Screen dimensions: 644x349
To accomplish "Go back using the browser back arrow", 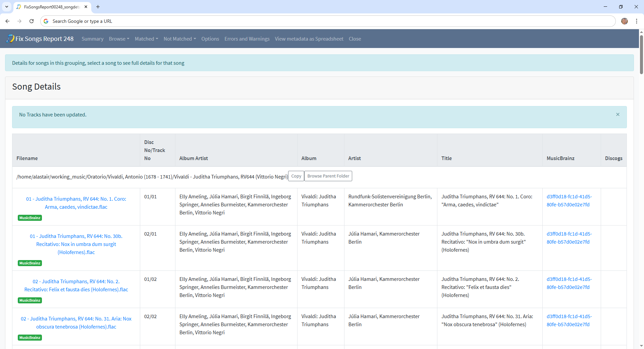I will coord(7,21).
